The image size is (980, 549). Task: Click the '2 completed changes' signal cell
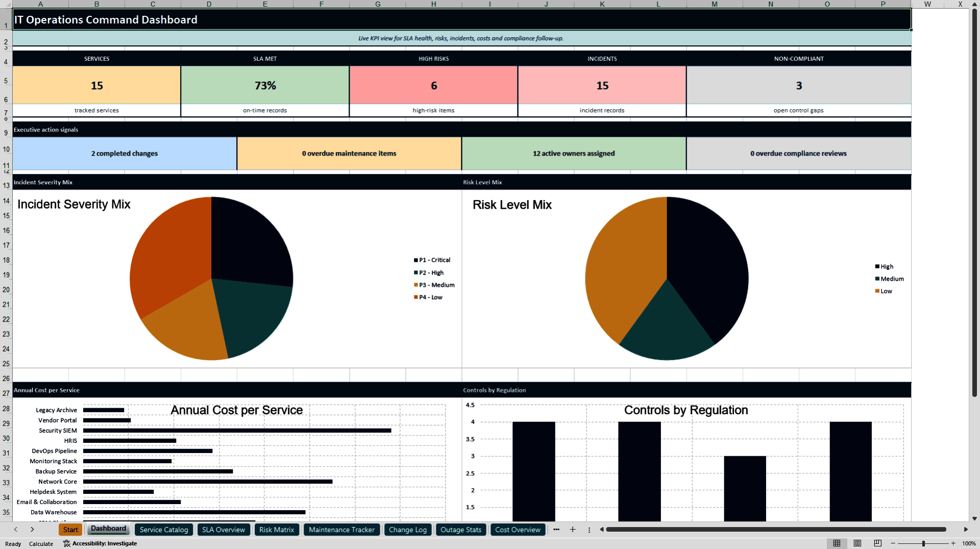coord(125,153)
